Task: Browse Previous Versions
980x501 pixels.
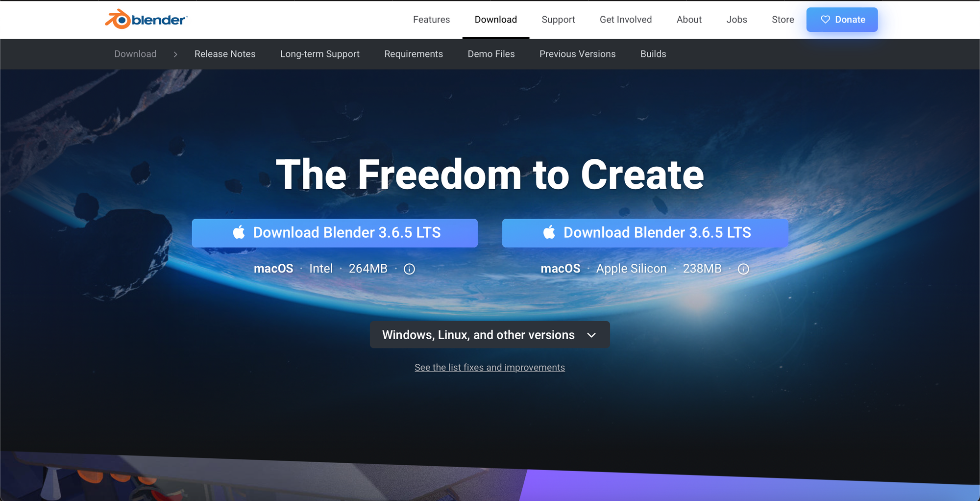Action: click(x=577, y=54)
